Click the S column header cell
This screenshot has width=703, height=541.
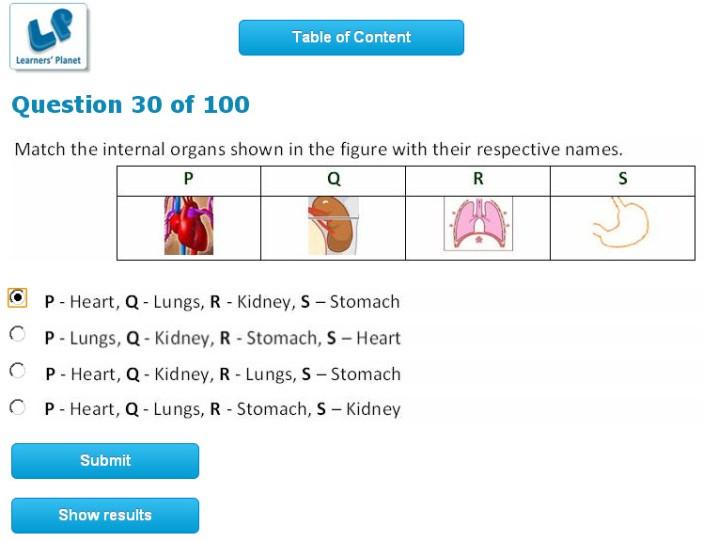pos(622,180)
